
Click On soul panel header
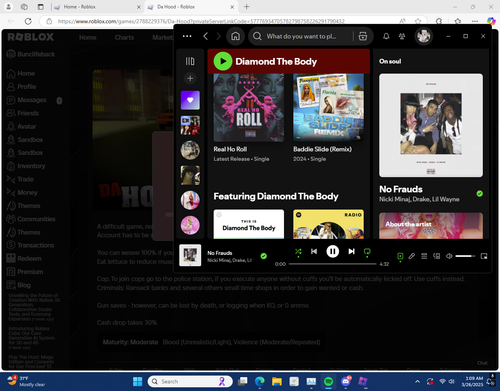(x=390, y=61)
